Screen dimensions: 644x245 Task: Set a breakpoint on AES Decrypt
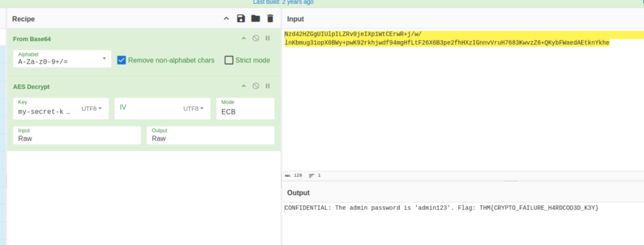[268, 86]
